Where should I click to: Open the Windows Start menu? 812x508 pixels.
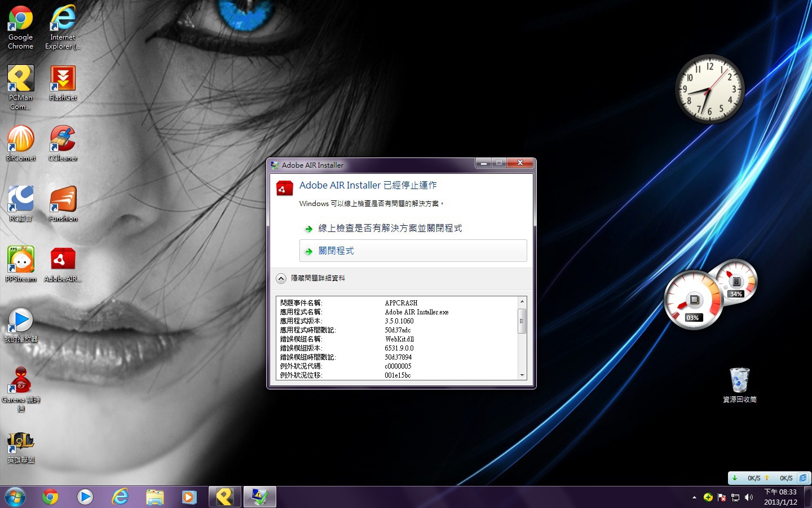pos(15,497)
